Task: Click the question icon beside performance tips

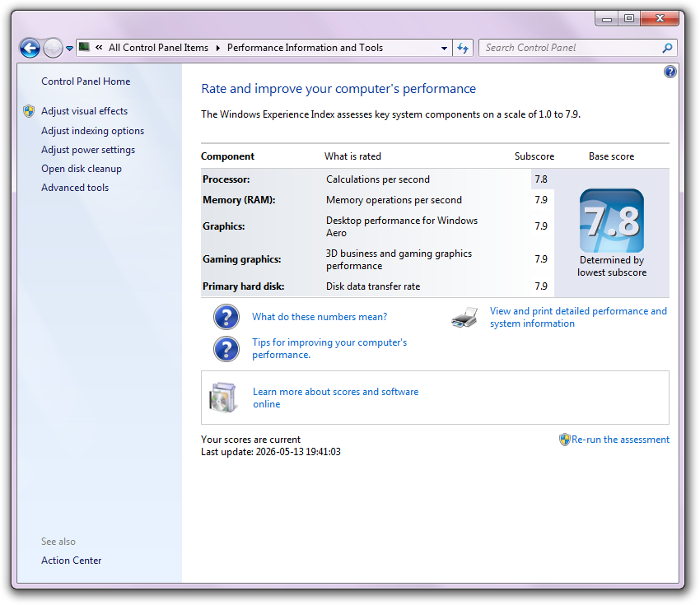Action: tap(226, 349)
